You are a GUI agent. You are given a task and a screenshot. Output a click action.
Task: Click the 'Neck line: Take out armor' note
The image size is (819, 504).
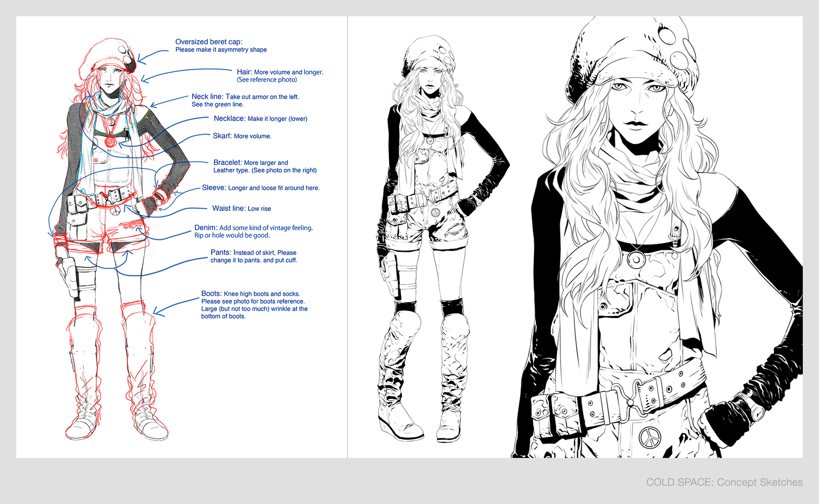245,97
